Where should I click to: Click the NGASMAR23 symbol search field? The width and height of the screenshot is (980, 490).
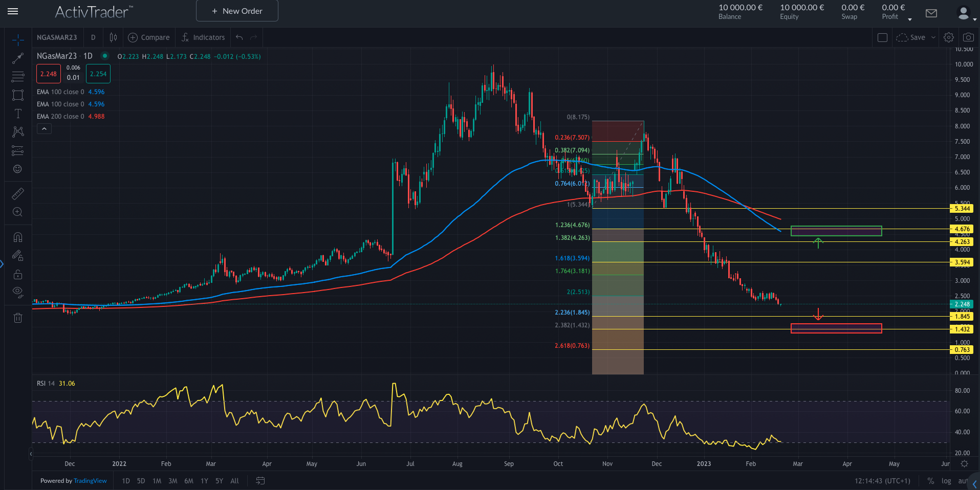(x=57, y=37)
